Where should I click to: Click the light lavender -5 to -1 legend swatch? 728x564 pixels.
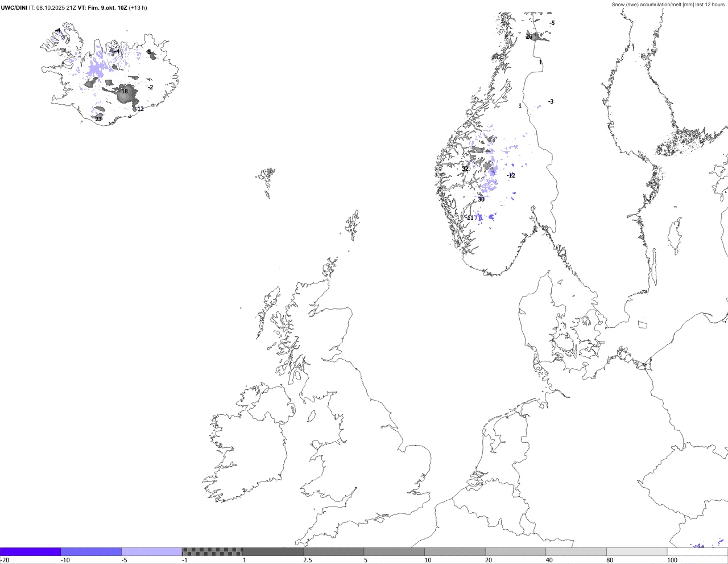coord(152,551)
